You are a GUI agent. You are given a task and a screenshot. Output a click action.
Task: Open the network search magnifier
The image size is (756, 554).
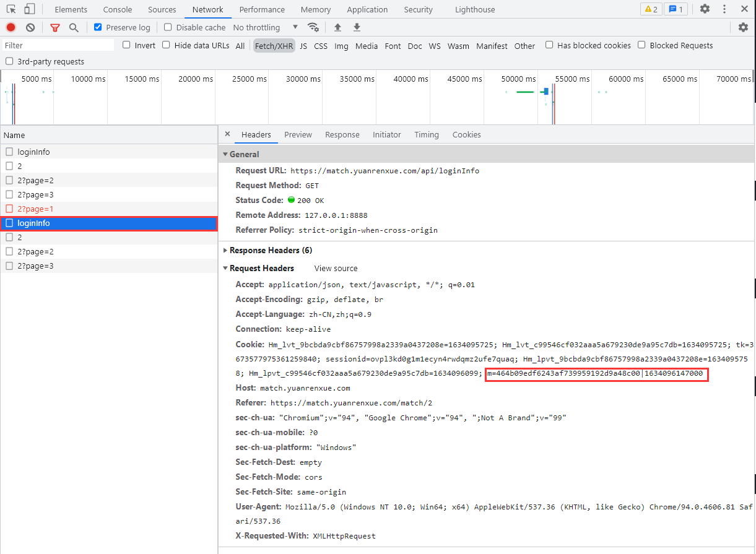[x=74, y=27]
